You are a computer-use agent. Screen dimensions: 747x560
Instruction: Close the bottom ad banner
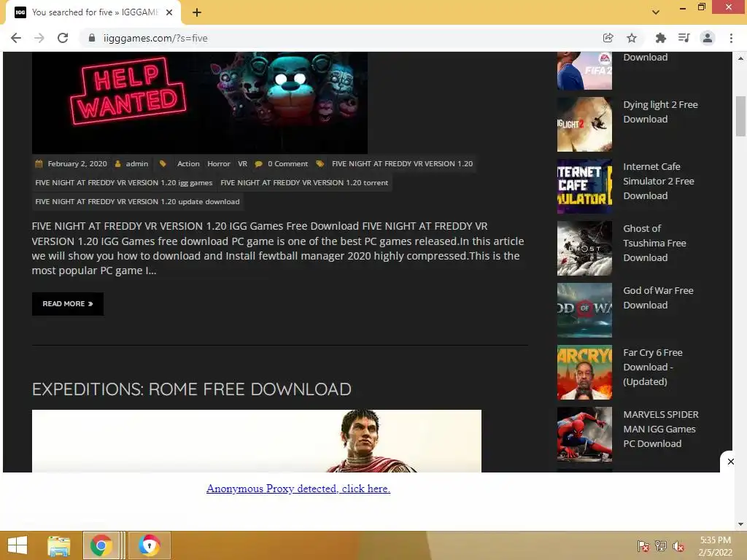731,462
